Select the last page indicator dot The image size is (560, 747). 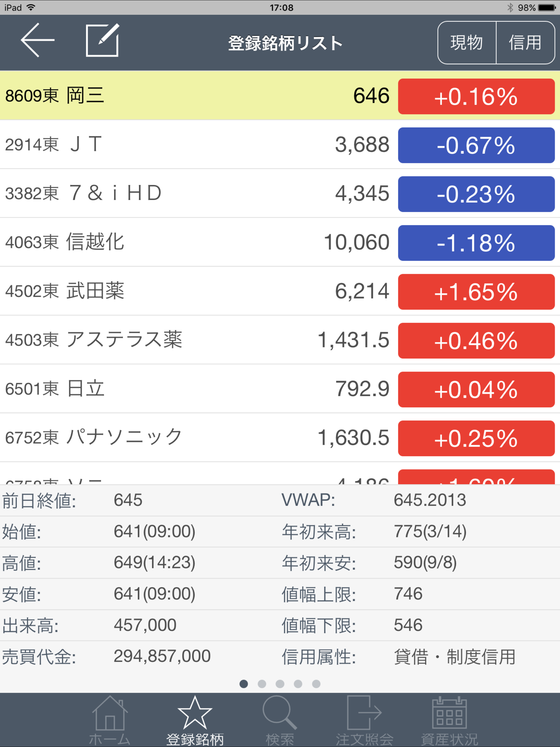(x=316, y=684)
